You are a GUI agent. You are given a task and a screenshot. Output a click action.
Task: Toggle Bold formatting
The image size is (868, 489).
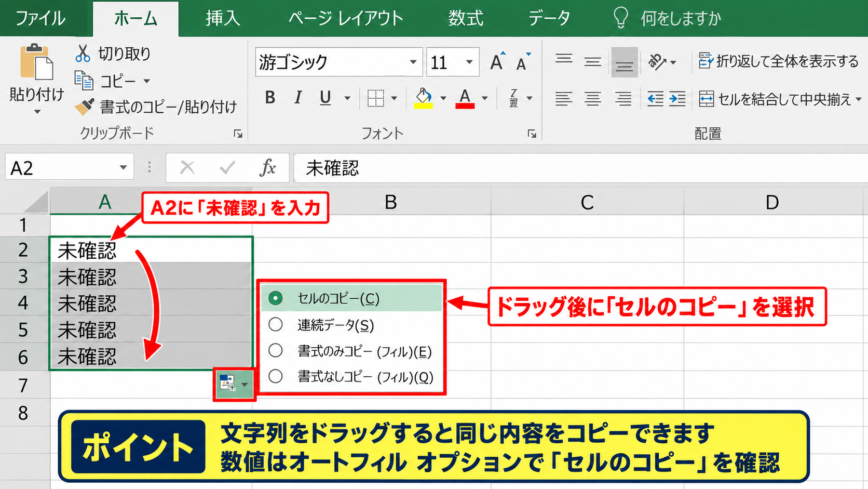pyautogui.click(x=270, y=98)
